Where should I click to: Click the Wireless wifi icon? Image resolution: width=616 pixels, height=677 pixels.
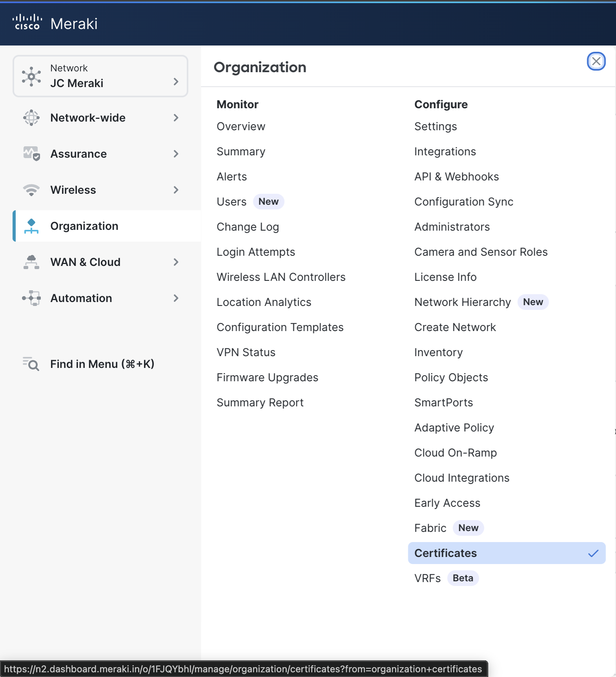click(x=31, y=190)
